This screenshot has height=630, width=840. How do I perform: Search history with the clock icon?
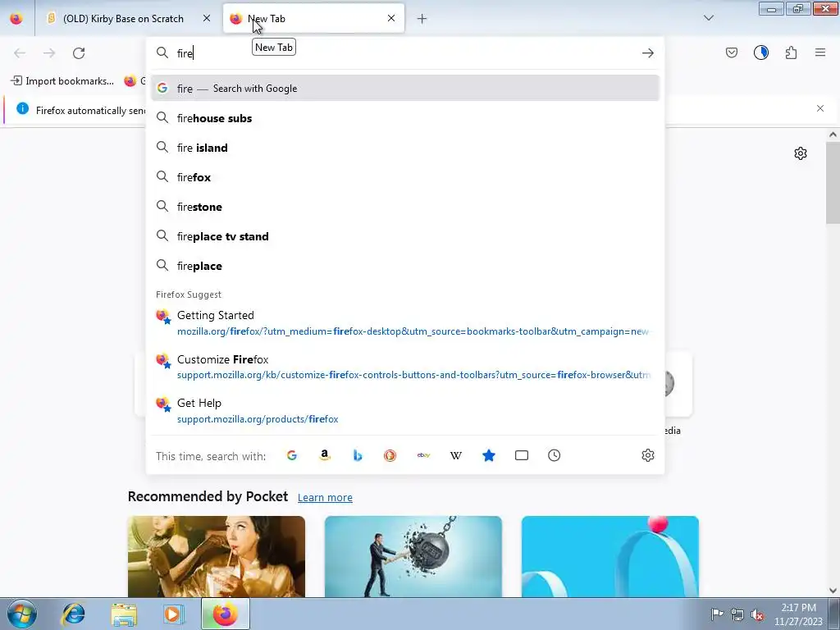[x=554, y=455]
